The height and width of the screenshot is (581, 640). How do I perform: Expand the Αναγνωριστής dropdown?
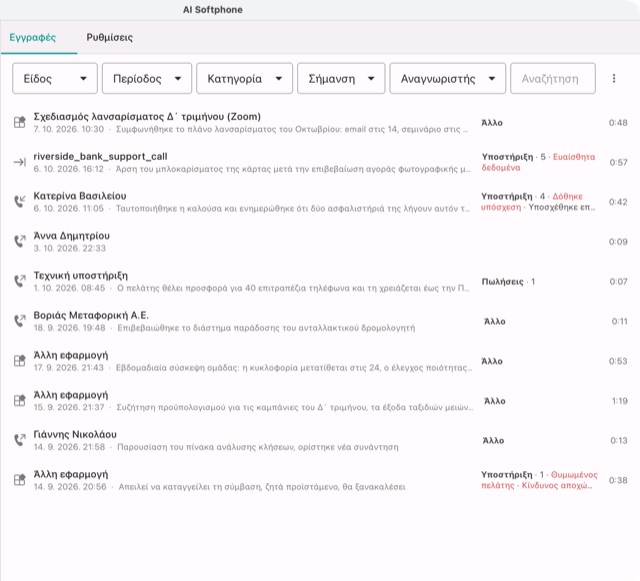447,78
